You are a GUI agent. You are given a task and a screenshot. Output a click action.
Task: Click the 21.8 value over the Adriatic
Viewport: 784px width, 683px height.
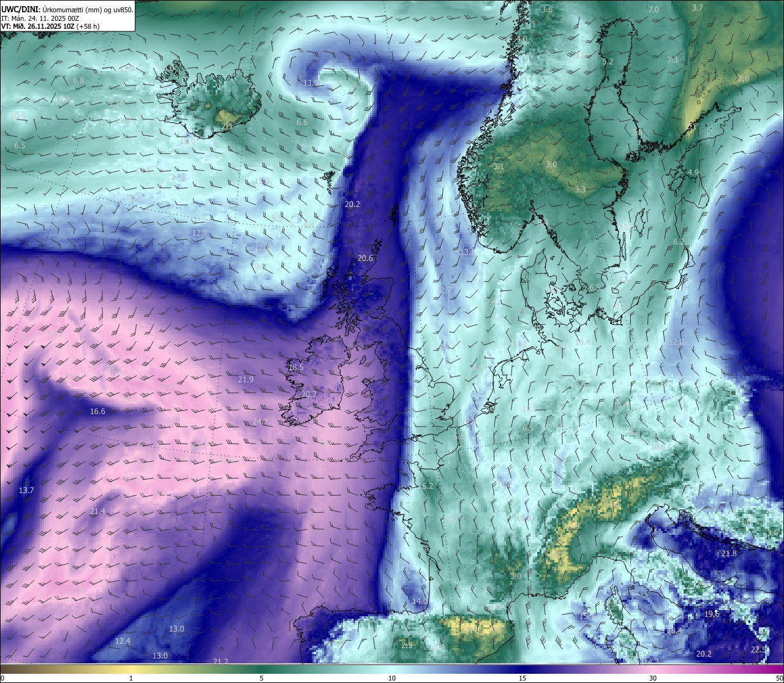[x=729, y=554]
